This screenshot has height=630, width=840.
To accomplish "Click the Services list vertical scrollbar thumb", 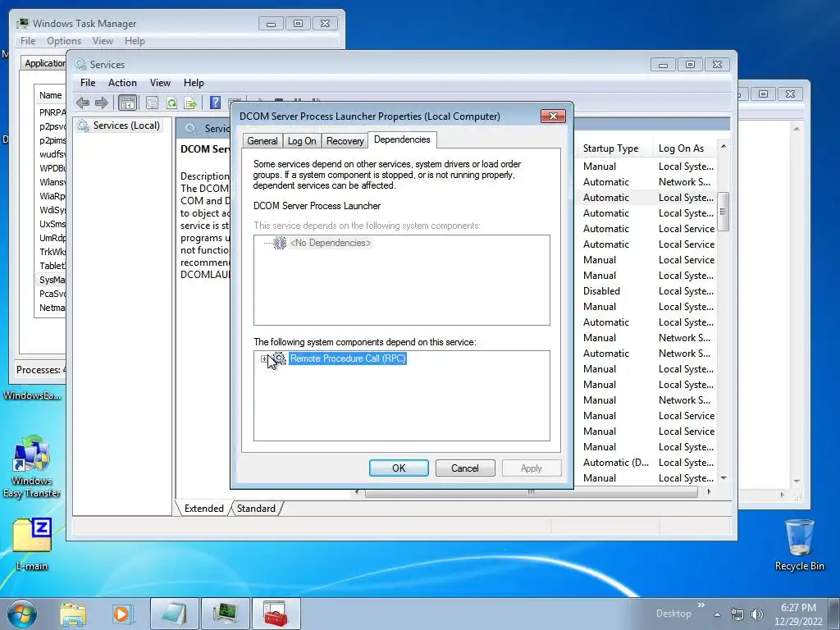I will pyautogui.click(x=724, y=212).
